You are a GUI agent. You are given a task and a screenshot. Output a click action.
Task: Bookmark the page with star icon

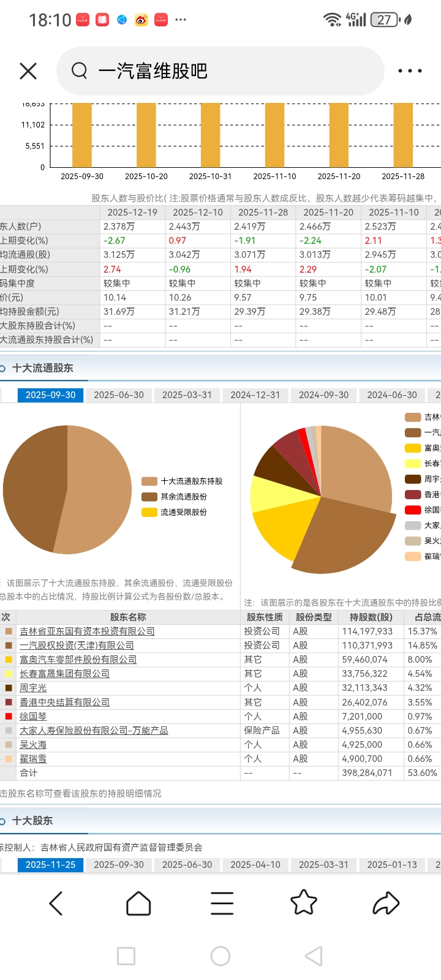tap(303, 903)
